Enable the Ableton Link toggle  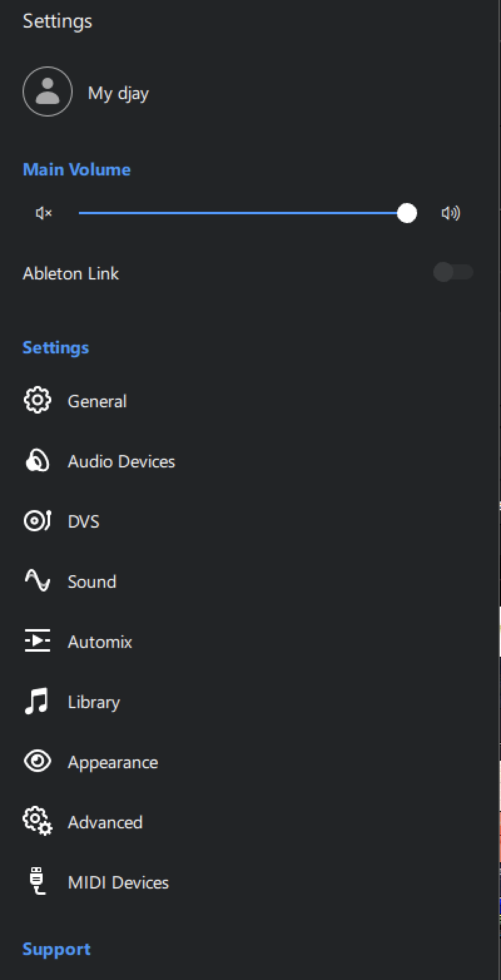tap(453, 272)
